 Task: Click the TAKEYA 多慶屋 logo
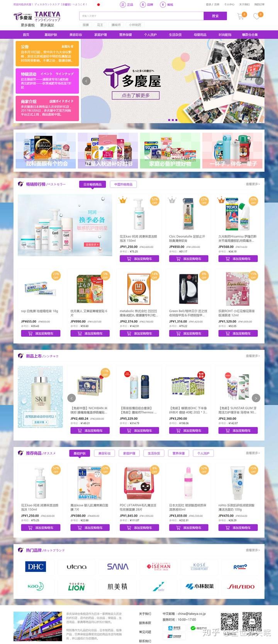click(x=37, y=17)
